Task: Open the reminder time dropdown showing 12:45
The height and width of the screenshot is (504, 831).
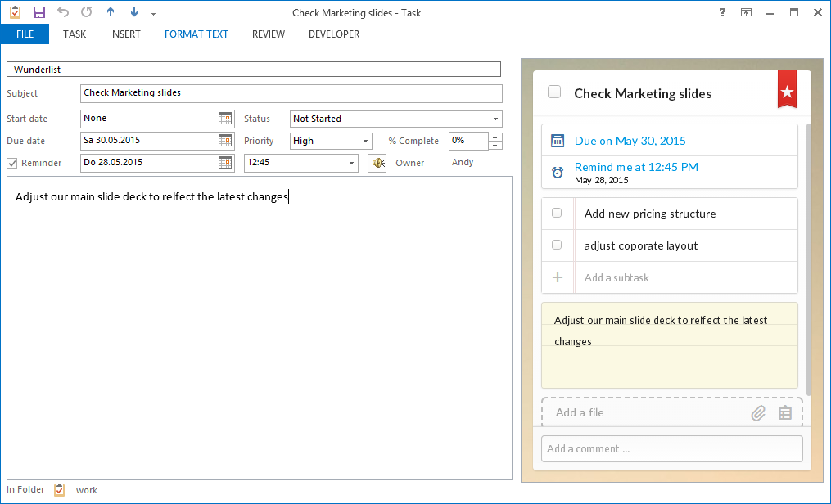Action: pos(350,162)
